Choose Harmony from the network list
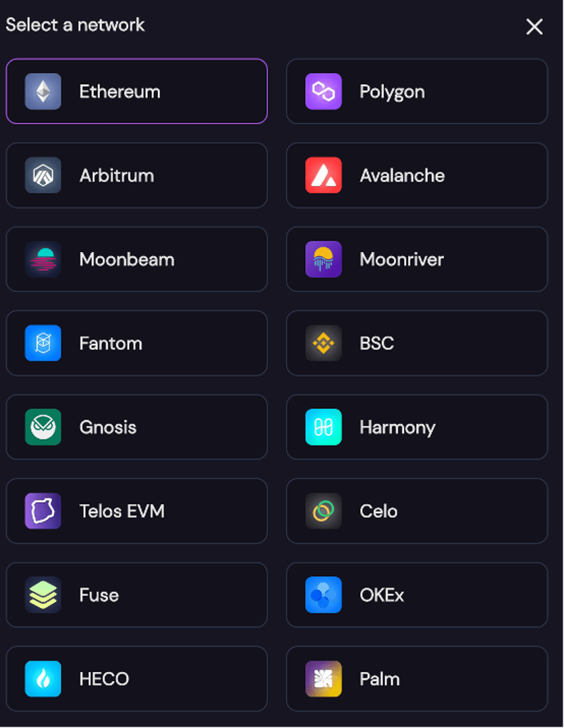Screen dimensions: 564x728 tap(397, 427)
